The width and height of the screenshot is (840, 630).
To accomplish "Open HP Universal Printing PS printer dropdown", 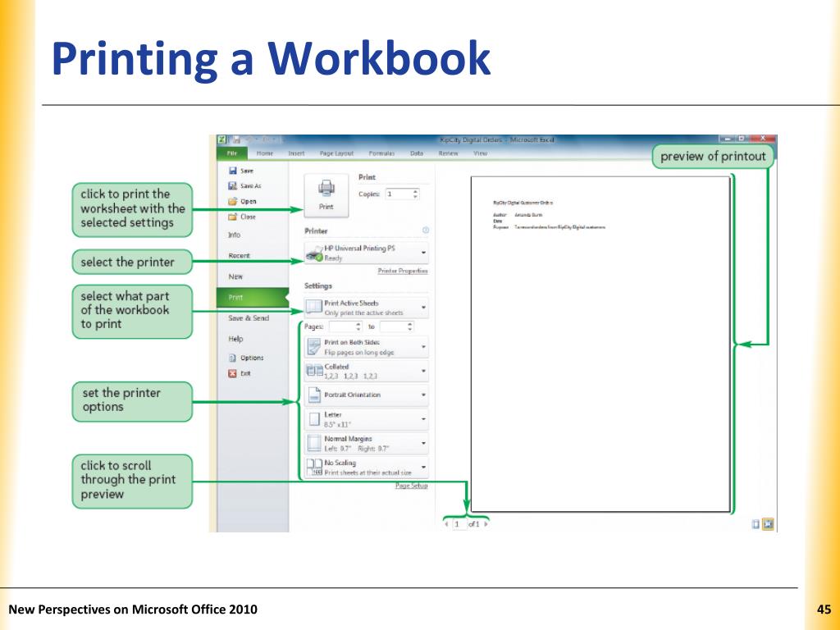I will (x=367, y=253).
